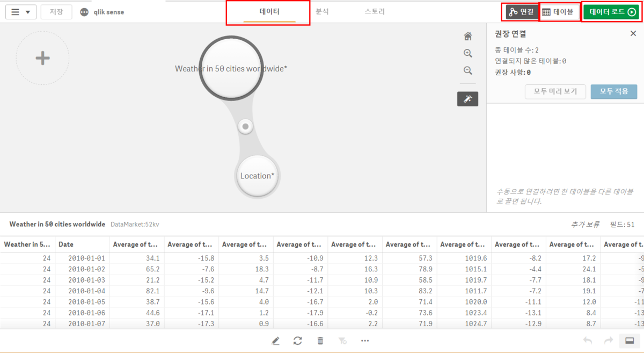Click the refresh icon to reload table
The width and height of the screenshot is (644, 353).
[x=298, y=341]
